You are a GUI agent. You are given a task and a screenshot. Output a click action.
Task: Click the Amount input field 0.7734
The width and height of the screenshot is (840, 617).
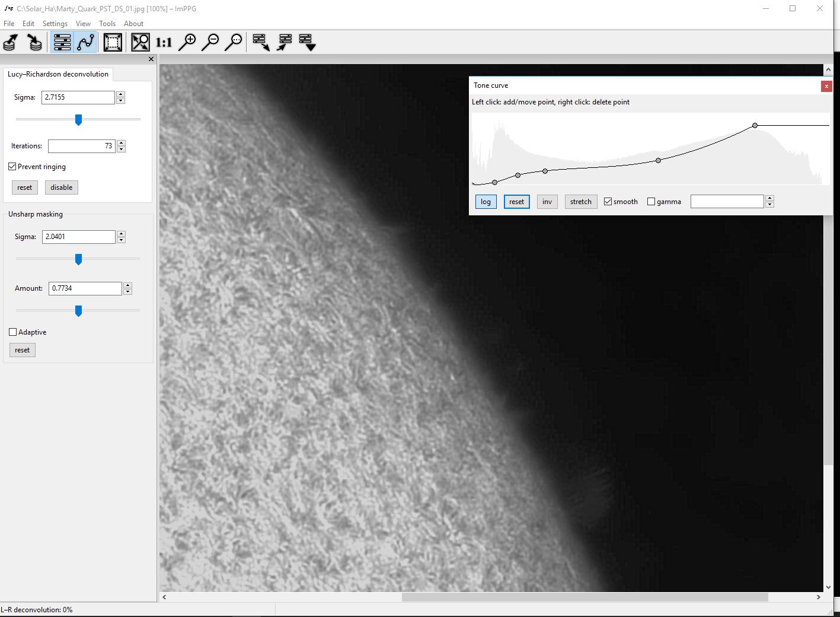(x=85, y=288)
